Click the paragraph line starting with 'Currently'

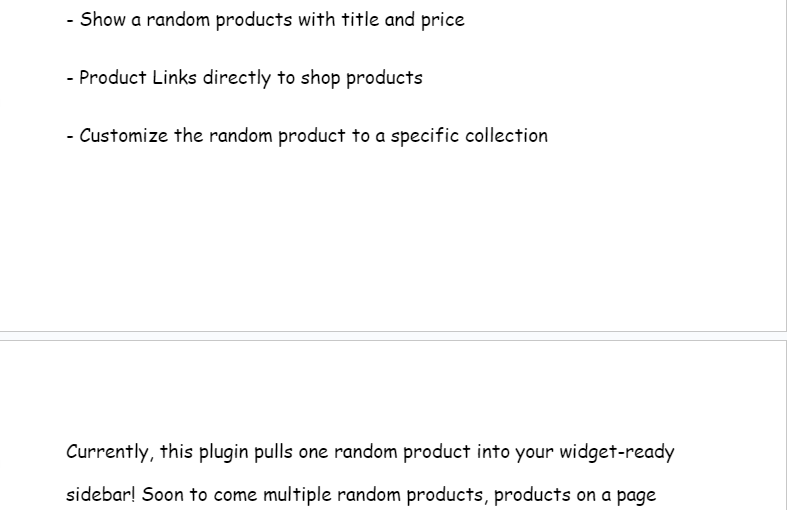(x=370, y=452)
